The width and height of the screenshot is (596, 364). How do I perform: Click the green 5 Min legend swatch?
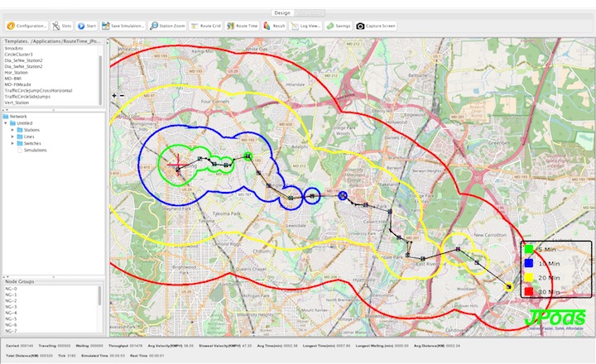click(x=527, y=250)
